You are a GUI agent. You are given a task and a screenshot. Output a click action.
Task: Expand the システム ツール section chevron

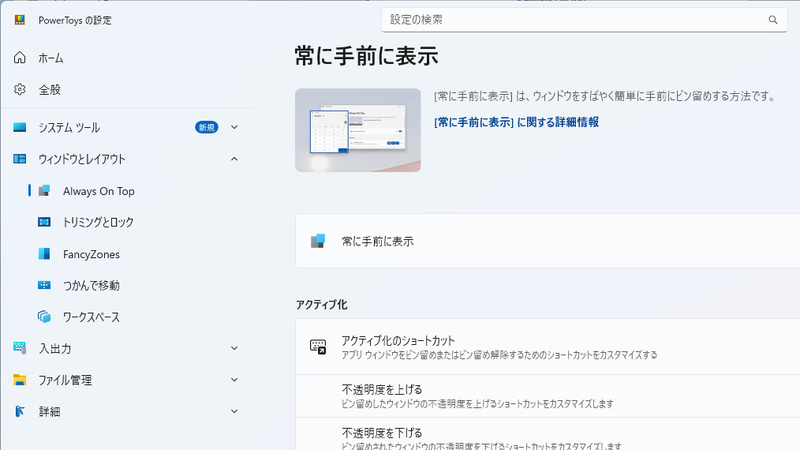(x=234, y=127)
